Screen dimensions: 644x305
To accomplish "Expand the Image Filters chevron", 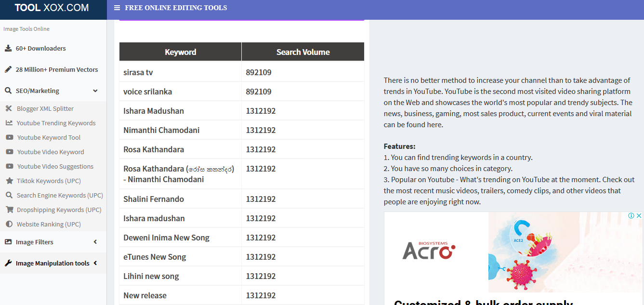I will click(95, 242).
